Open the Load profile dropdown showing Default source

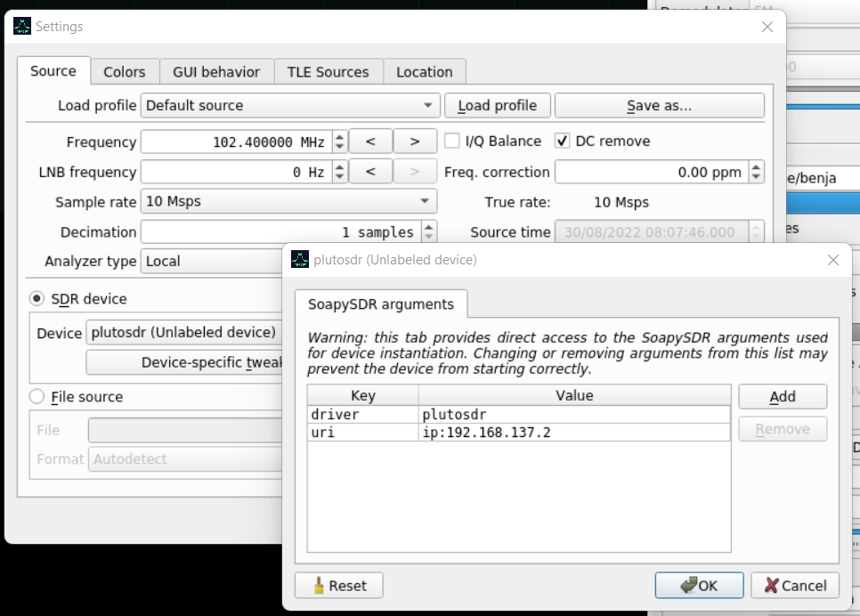coord(289,105)
